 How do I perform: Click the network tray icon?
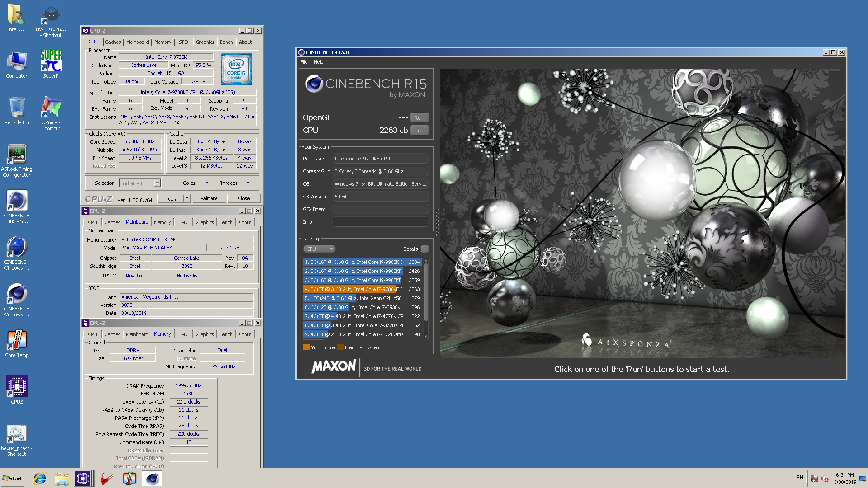tap(814, 479)
